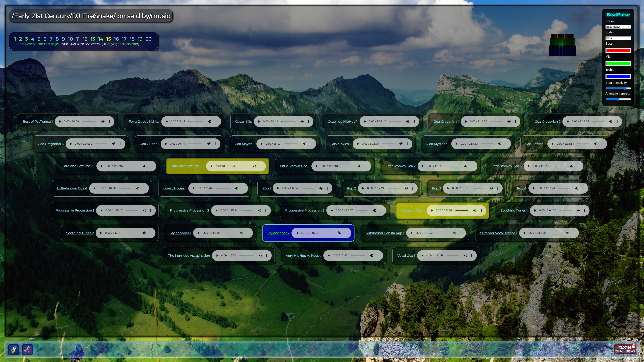Open the Style dropdown showing Bars
This screenshot has width=644, height=362.
[618, 38]
